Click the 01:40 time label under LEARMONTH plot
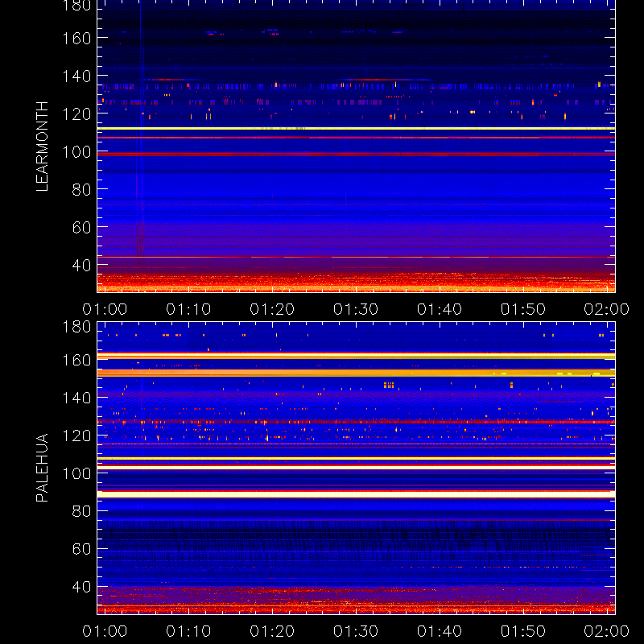The width and height of the screenshot is (644, 644). [440, 309]
